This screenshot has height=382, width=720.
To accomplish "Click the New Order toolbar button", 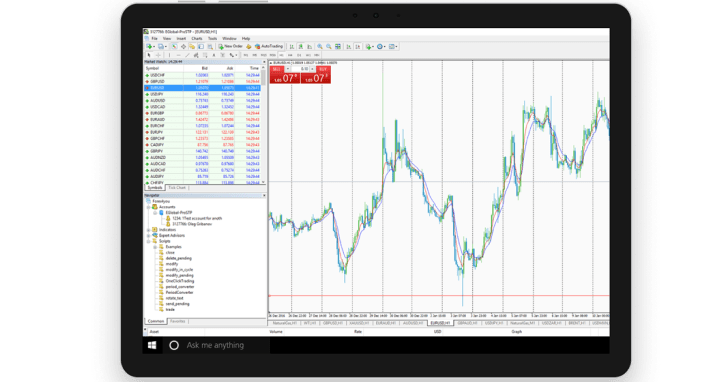I will coord(230,46).
